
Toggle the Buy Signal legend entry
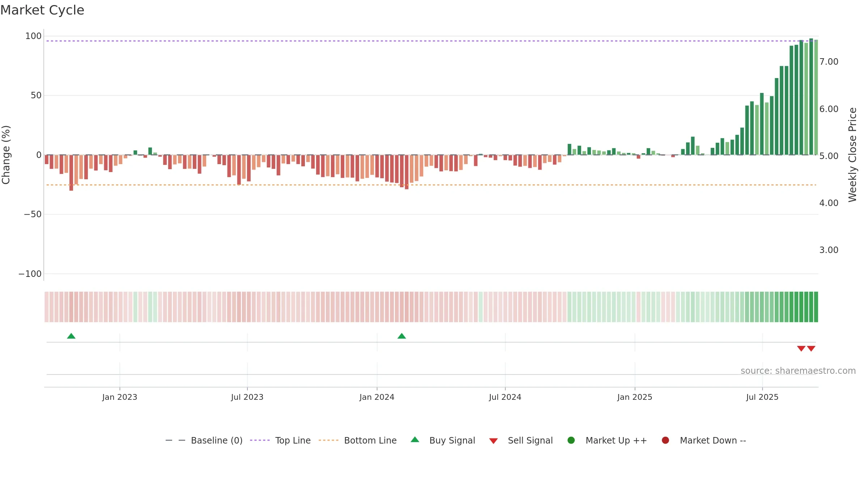point(443,440)
